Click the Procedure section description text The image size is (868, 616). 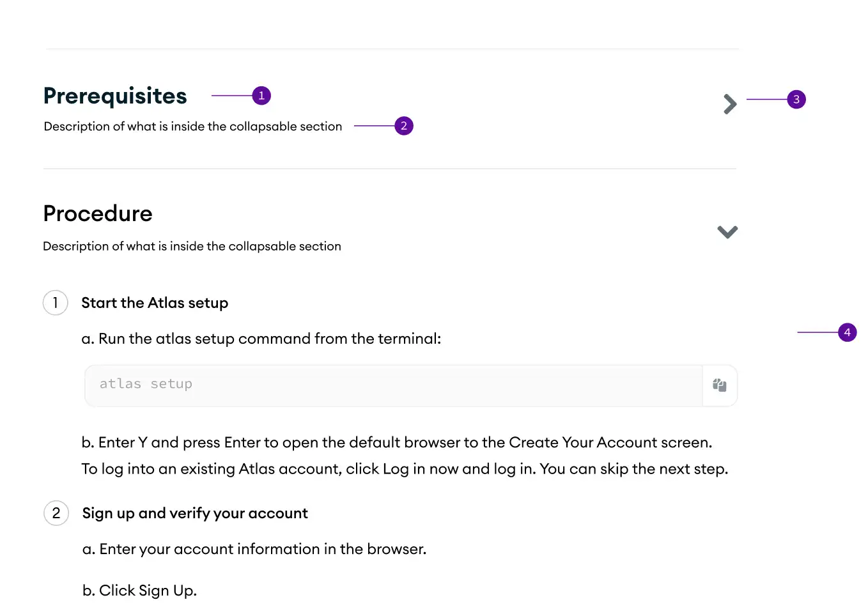192,246
